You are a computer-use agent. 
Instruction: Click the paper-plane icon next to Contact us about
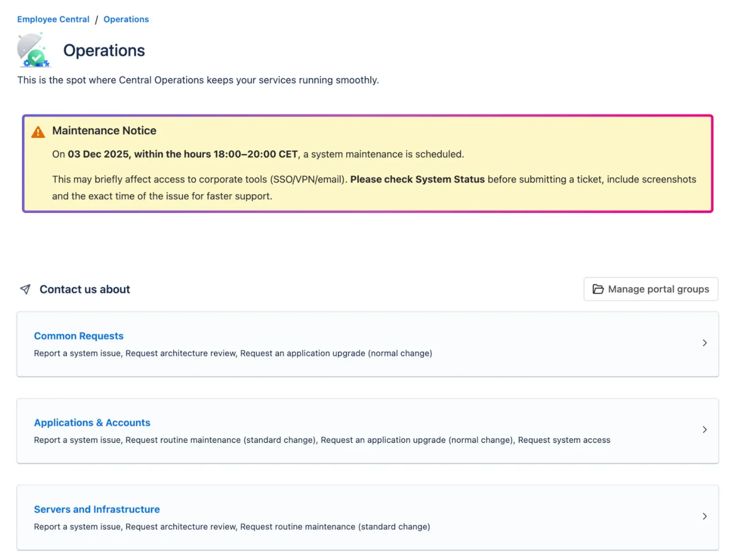pyautogui.click(x=25, y=289)
